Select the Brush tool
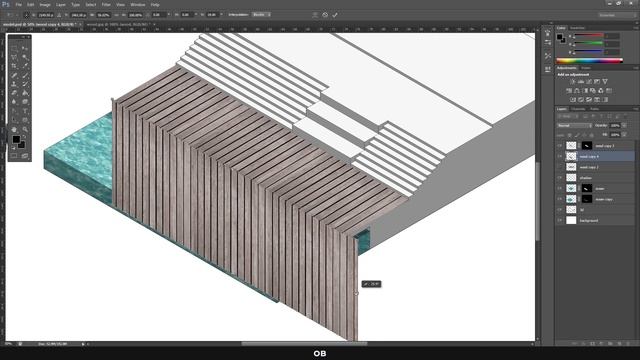640x360 pixels. point(25,75)
